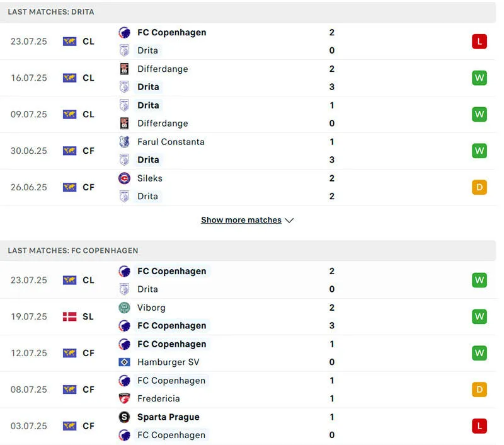Open the Hamburger SV team name

[x=168, y=362]
